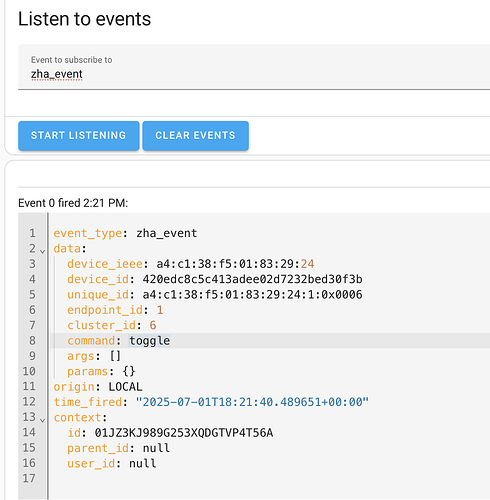Click the 'Event 0 fired 2:21 PM' label
The image size is (490, 500).
pos(73,203)
